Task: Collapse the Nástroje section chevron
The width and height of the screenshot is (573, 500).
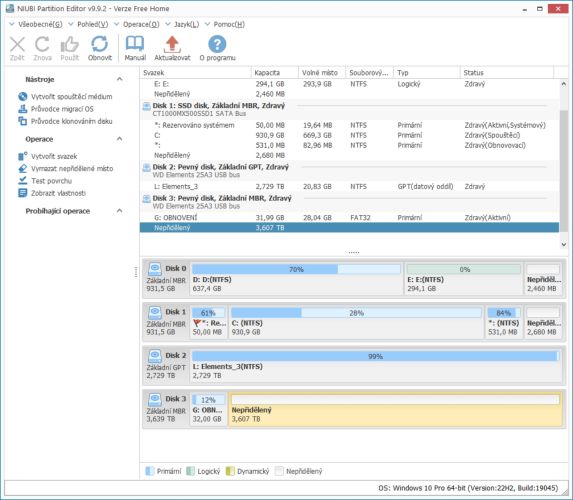Action: pos(119,79)
